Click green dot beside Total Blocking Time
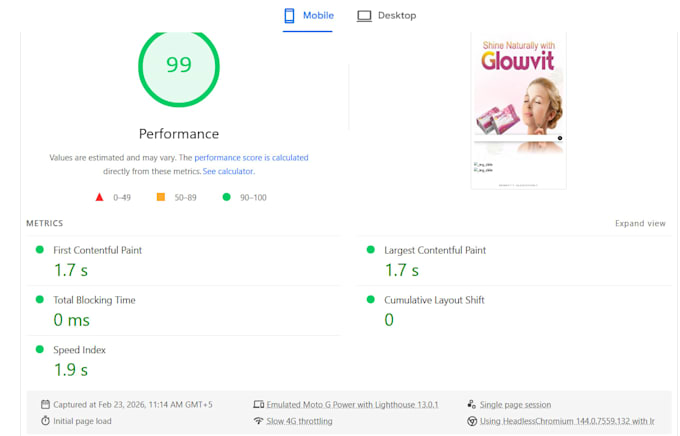The height and width of the screenshot is (436, 680). click(x=39, y=299)
